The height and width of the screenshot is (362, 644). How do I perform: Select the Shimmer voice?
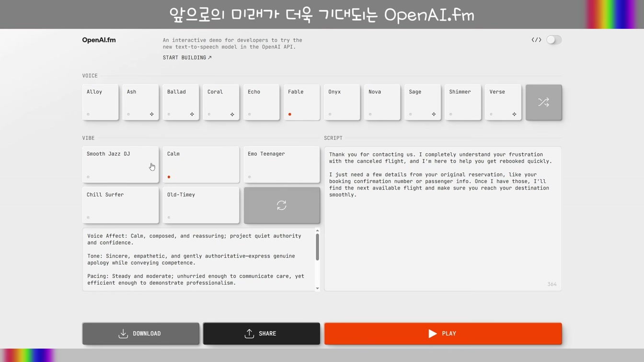click(x=462, y=102)
